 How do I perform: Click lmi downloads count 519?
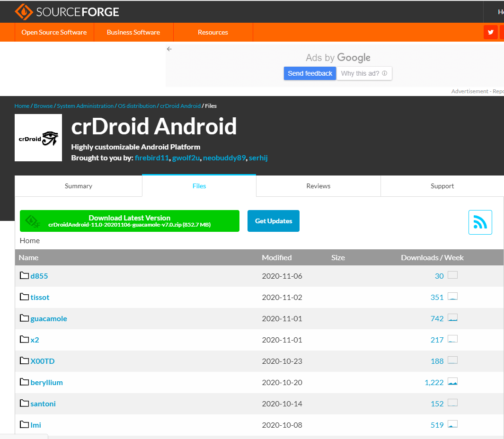(437, 425)
